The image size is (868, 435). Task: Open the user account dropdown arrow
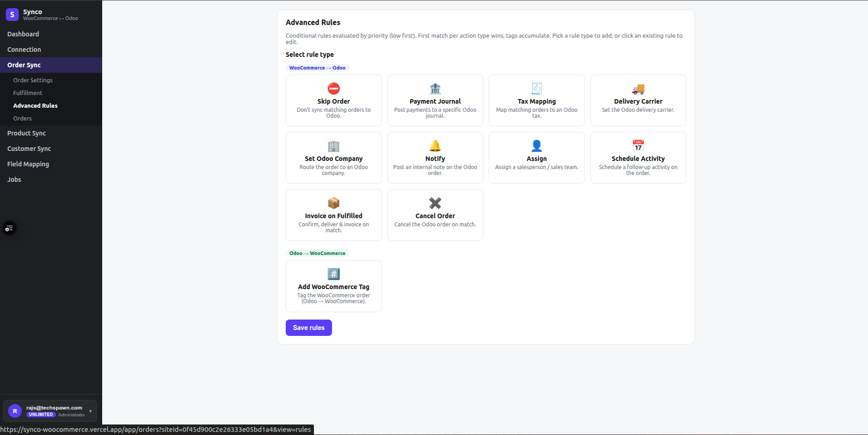(90, 411)
